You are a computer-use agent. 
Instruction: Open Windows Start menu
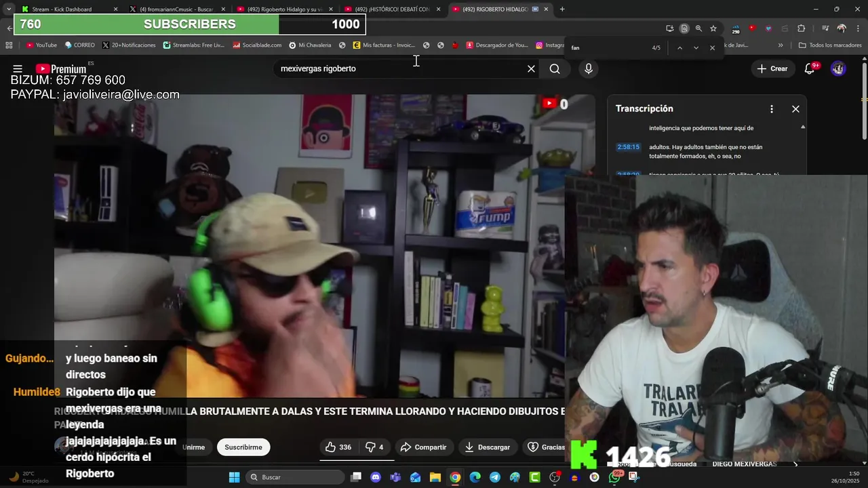coord(234,477)
